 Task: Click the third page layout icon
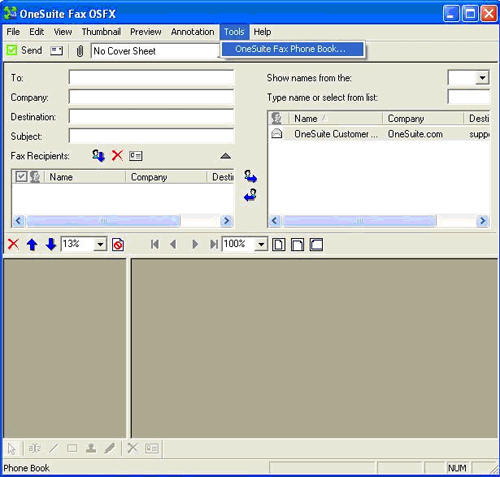[x=316, y=244]
